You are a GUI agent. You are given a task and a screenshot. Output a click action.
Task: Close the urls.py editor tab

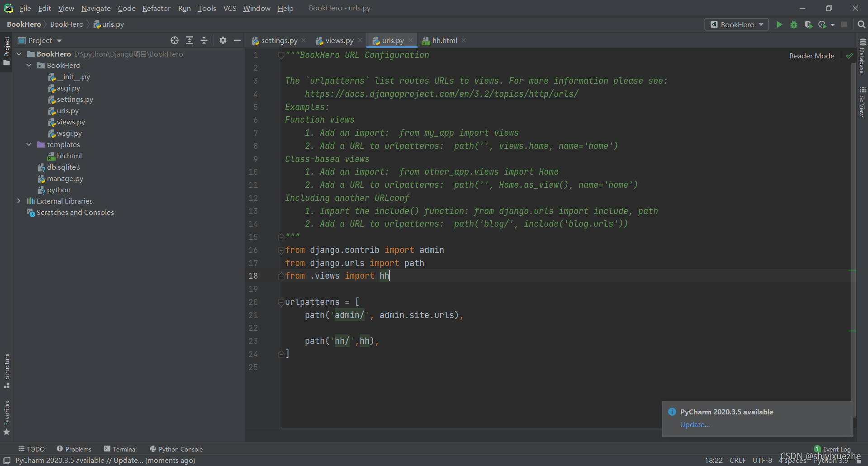tap(410, 40)
